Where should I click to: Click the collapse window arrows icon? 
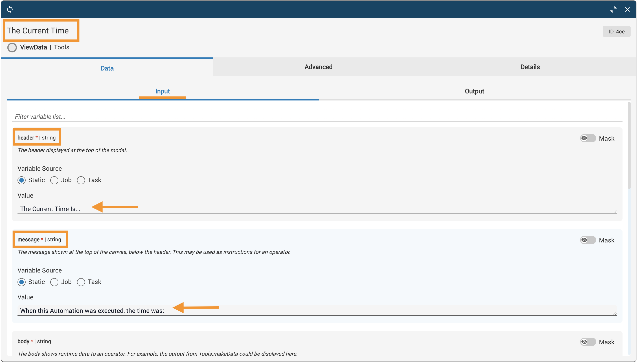[613, 9]
